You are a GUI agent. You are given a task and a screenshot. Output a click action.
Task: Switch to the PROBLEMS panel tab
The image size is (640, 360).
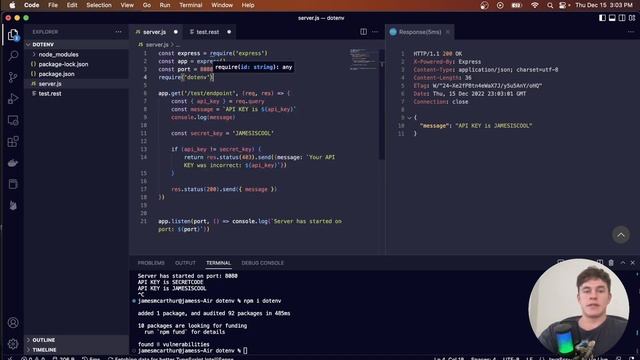[x=151, y=263]
